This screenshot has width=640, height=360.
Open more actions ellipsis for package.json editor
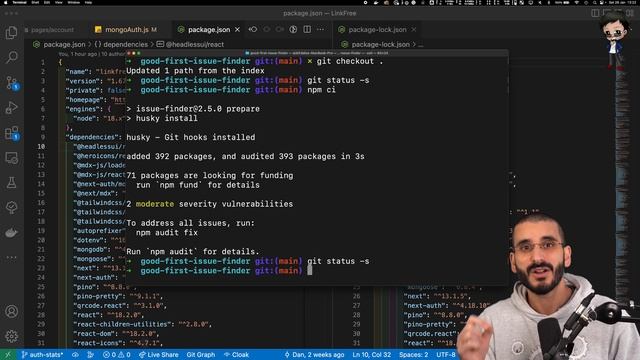[320, 29]
